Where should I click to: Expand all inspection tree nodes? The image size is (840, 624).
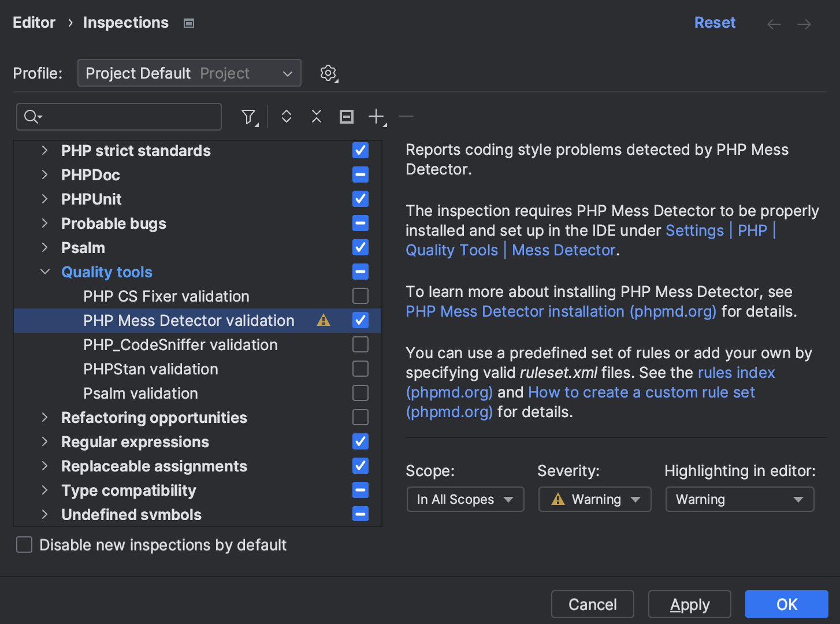(x=286, y=116)
